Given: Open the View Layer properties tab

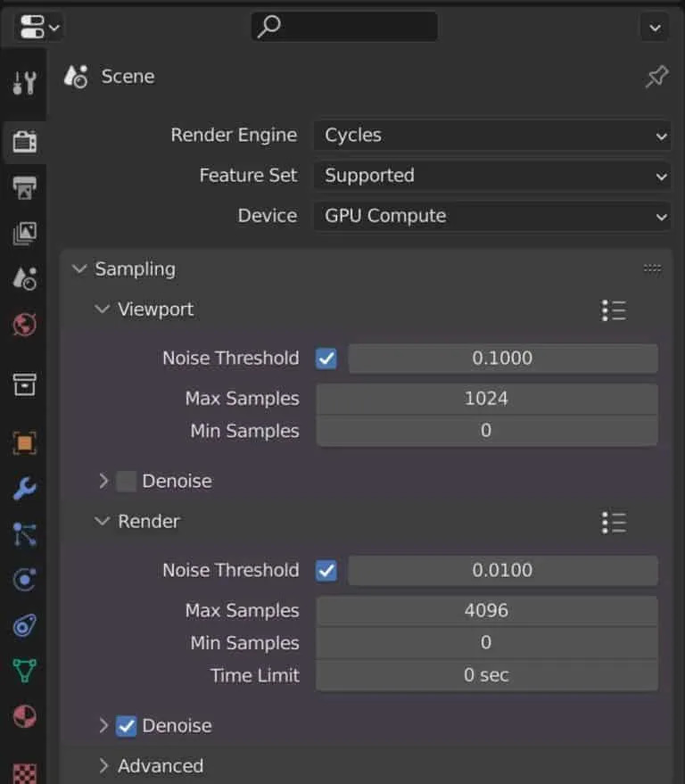Looking at the screenshot, I should point(24,234).
